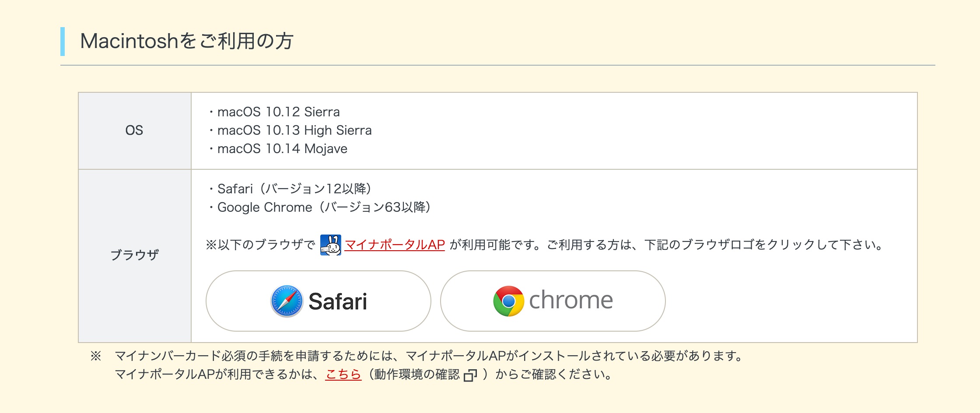Click the macOS 10.12 Sierra line
Image resolution: width=980 pixels, height=413 pixels.
[x=274, y=112]
